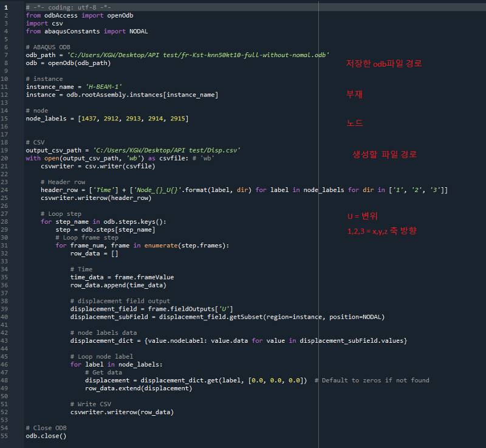Image resolution: width=486 pixels, height=448 pixels.
Task: Click line number 28 in the gutter
Action: (4, 222)
